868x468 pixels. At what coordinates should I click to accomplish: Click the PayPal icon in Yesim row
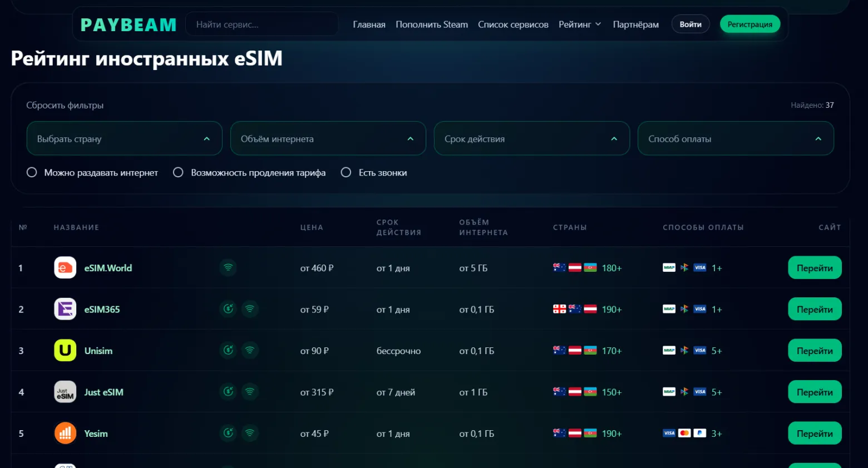pos(700,434)
